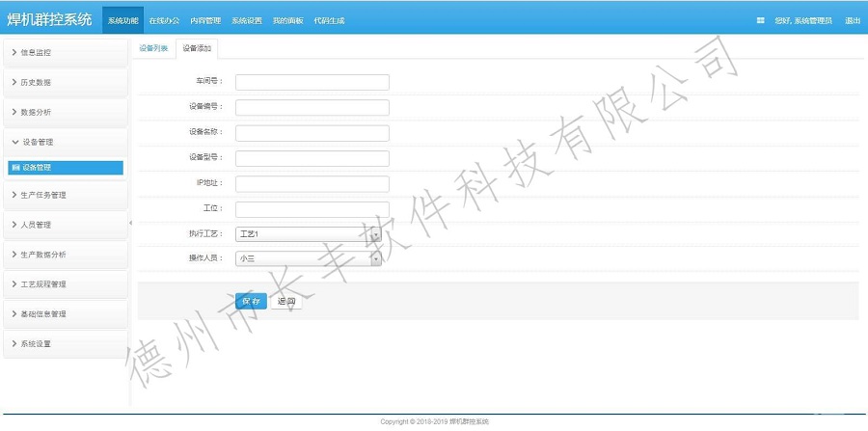The height and width of the screenshot is (431, 868).
Task: Collapse the sidebar using the divider arrow
Action: click(x=130, y=223)
